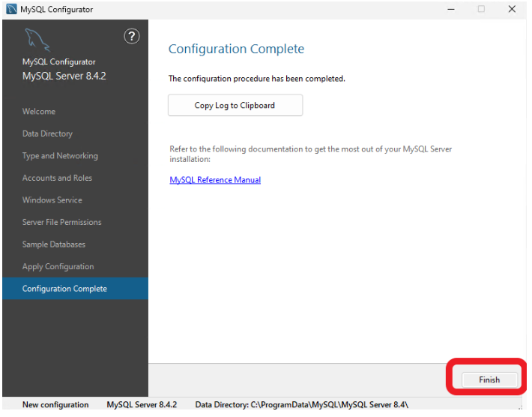
Task: Go to the Welcome step
Action: 39,112
